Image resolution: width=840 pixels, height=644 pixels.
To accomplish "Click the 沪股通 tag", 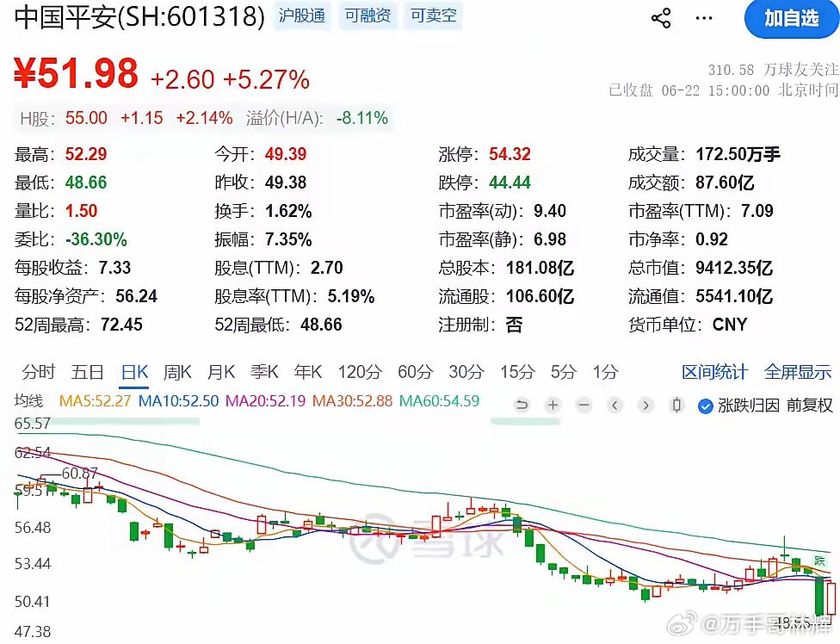I will pyautogui.click(x=301, y=15).
